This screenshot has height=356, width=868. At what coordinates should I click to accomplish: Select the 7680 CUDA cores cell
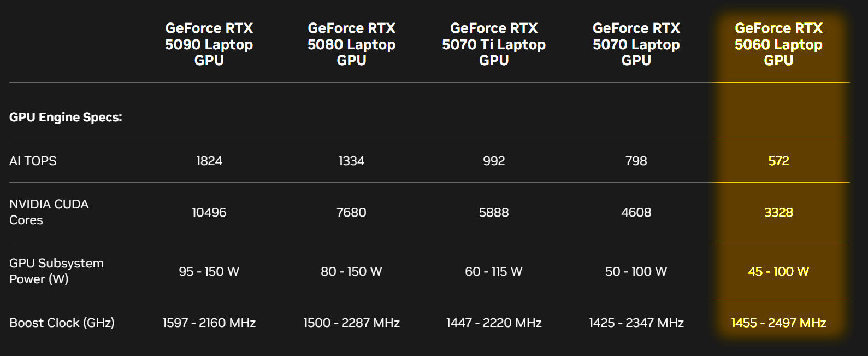click(351, 212)
